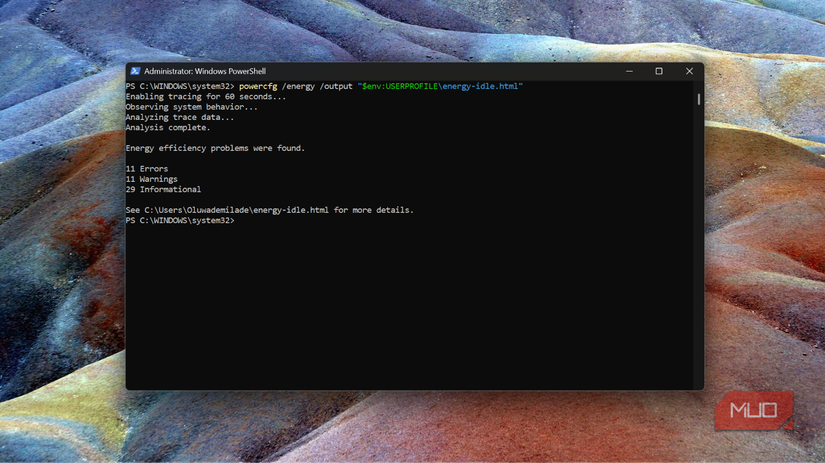Minimize the Windows PowerShell window
The image size is (825, 463).
[x=629, y=71]
